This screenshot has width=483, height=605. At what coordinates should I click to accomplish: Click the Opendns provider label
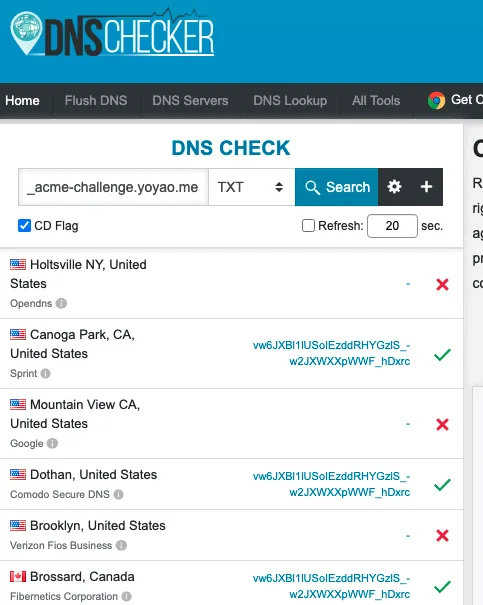click(31, 303)
